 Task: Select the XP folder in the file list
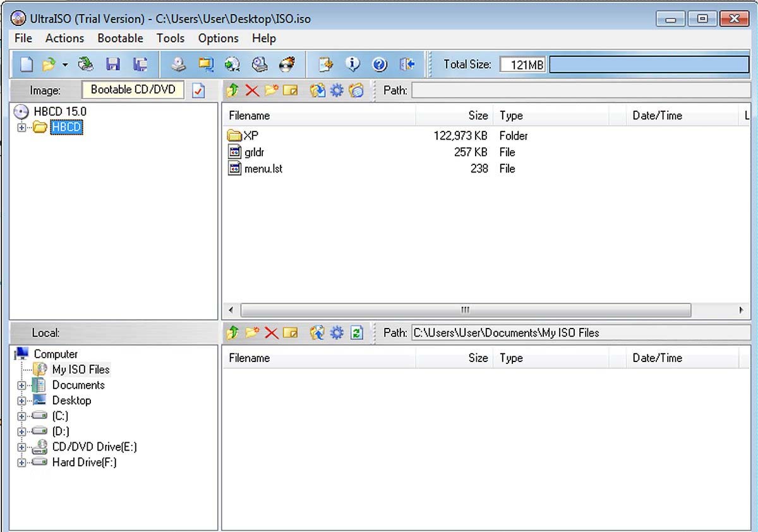[x=251, y=136]
